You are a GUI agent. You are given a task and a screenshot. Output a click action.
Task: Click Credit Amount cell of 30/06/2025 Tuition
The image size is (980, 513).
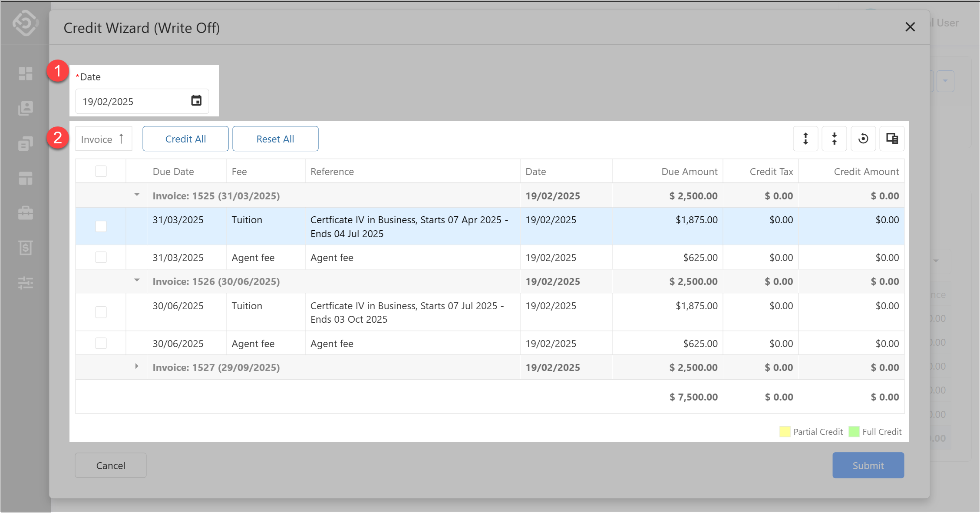pyautogui.click(x=851, y=312)
